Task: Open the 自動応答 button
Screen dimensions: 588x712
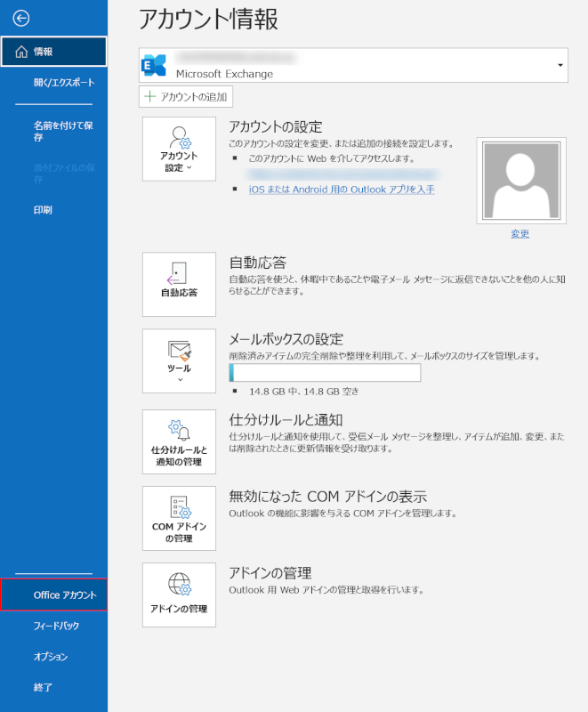Action: (179, 284)
